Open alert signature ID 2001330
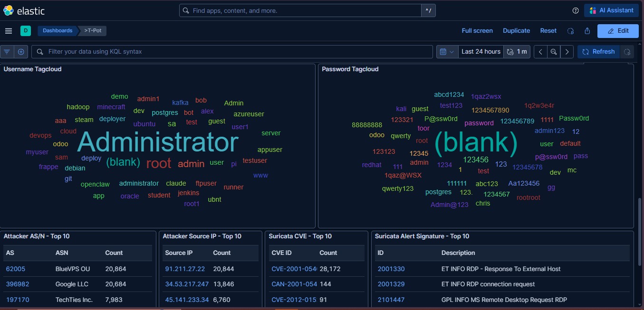644x310 pixels. tap(391, 269)
